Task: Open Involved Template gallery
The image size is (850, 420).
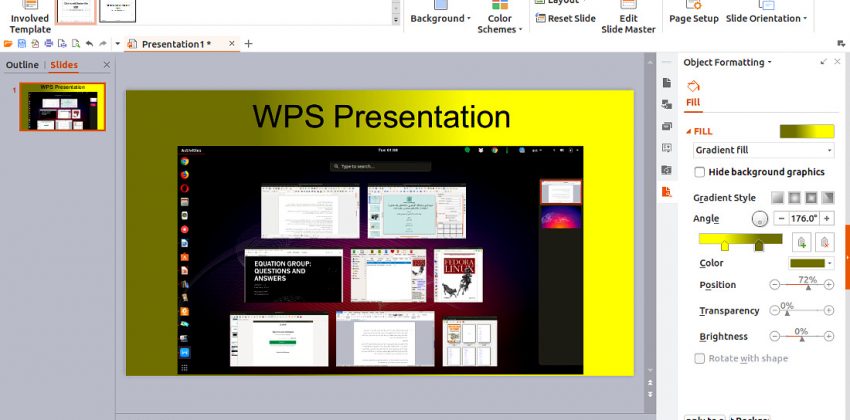Action: click(x=30, y=17)
